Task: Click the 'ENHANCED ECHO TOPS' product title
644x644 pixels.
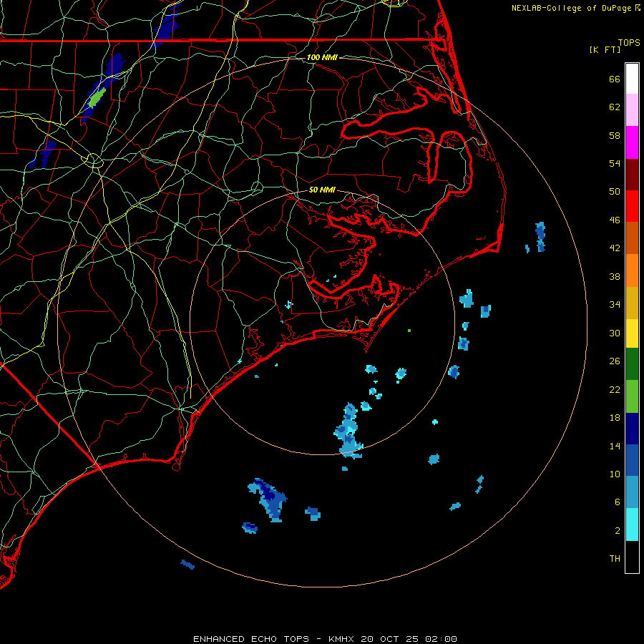Action: click(251, 639)
